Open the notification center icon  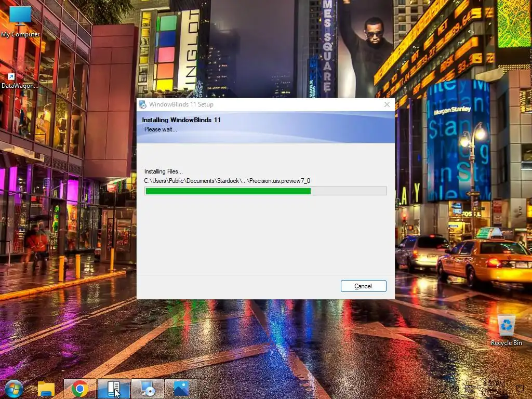click(x=520, y=389)
